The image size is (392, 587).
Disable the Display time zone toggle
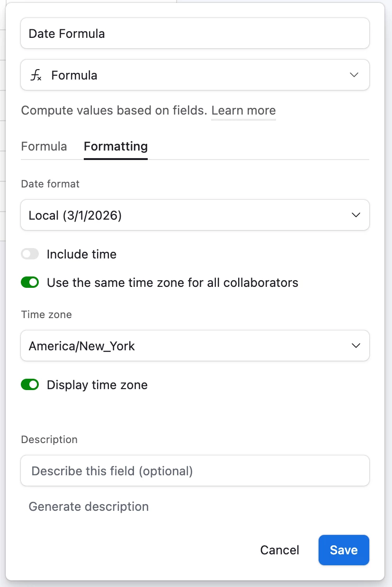click(30, 385)
